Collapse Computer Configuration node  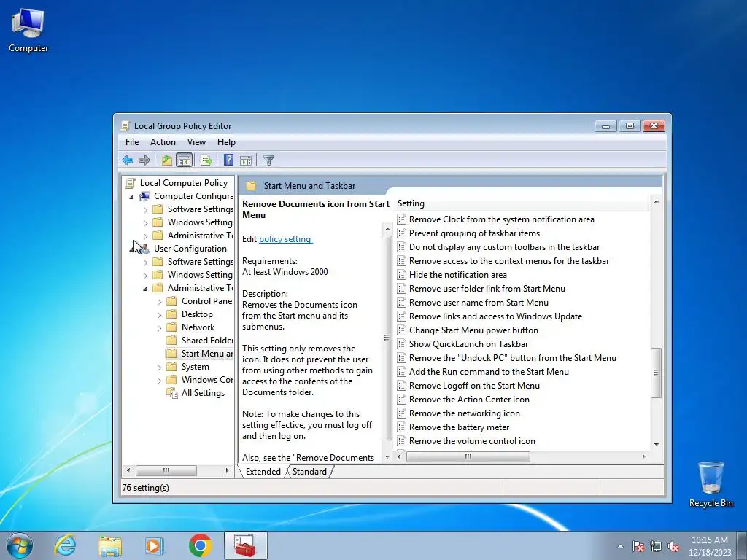(132, 197)
